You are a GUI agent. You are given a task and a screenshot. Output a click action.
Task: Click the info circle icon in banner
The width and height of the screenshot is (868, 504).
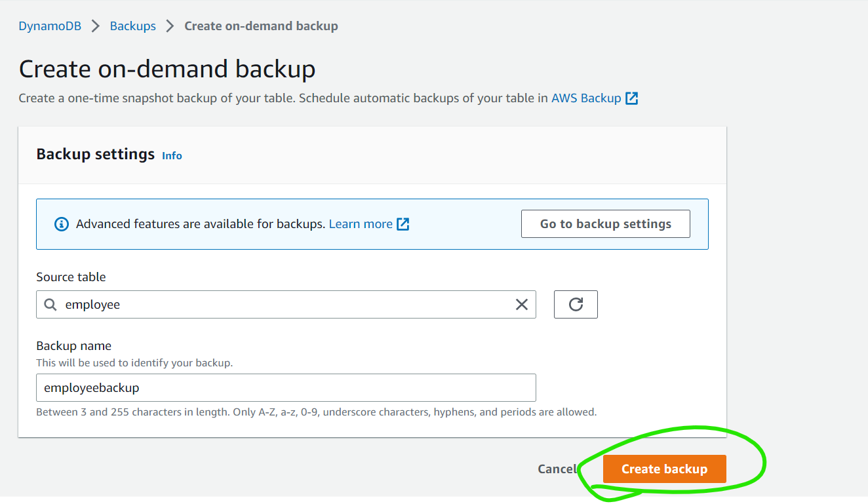point(62,224)
